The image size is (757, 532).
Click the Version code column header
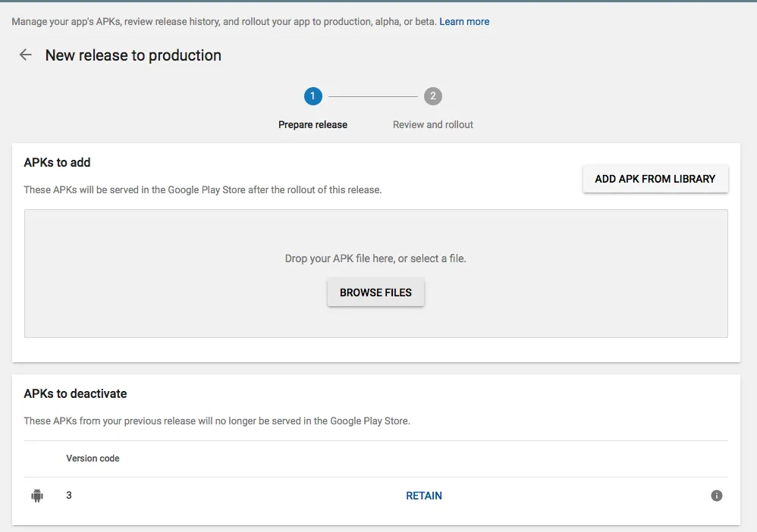[x=93, y=458]
